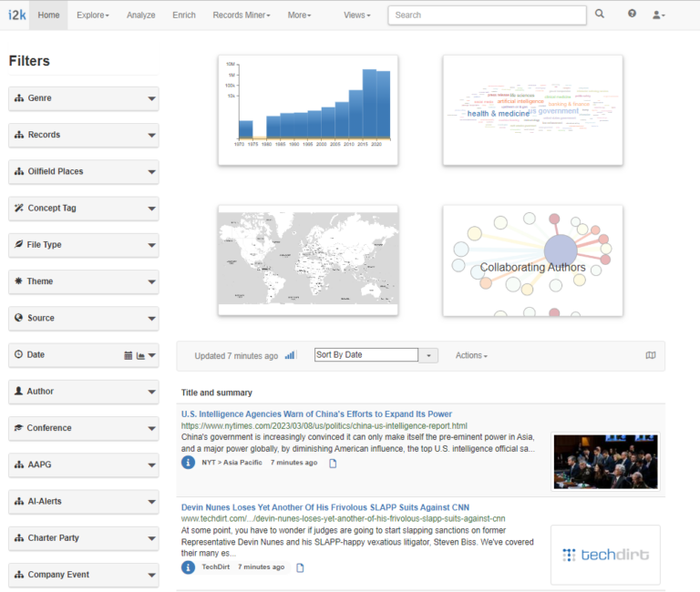Click the map view icon in results bar
Viewport: 700px width, 592px height.
pos(650,355)
